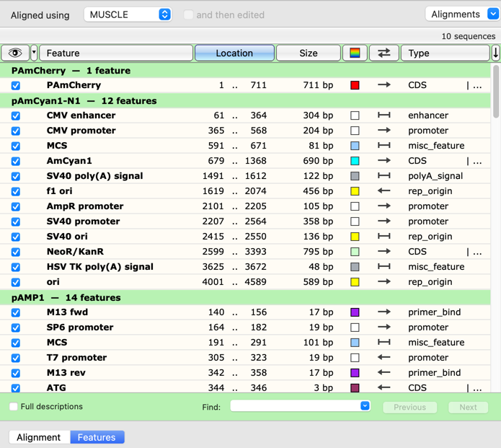The height and width of the screenshot is (448, 501).
Task: Click inside the Find search field
Action: 296,406
